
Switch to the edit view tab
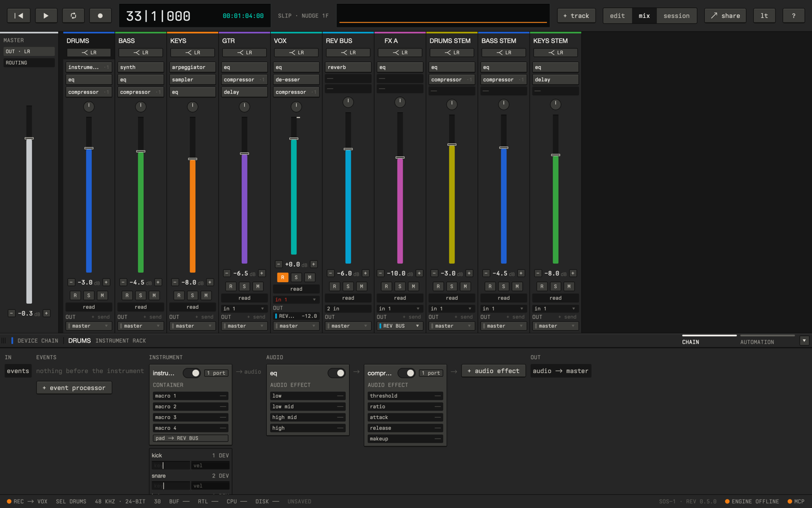pos(617,16)
